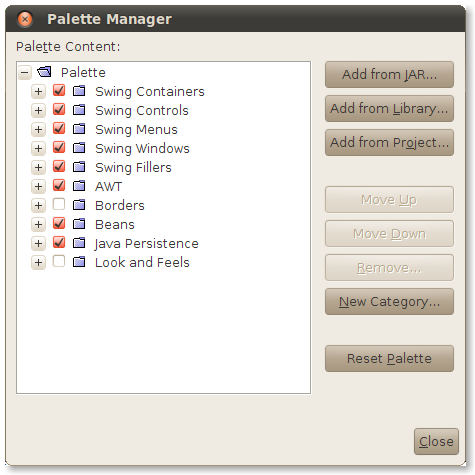Expand the Swing Fillers category

coord(38,167)
